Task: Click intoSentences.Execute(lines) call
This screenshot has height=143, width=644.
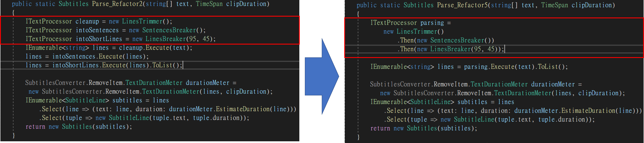Action: tap(100, 57)
